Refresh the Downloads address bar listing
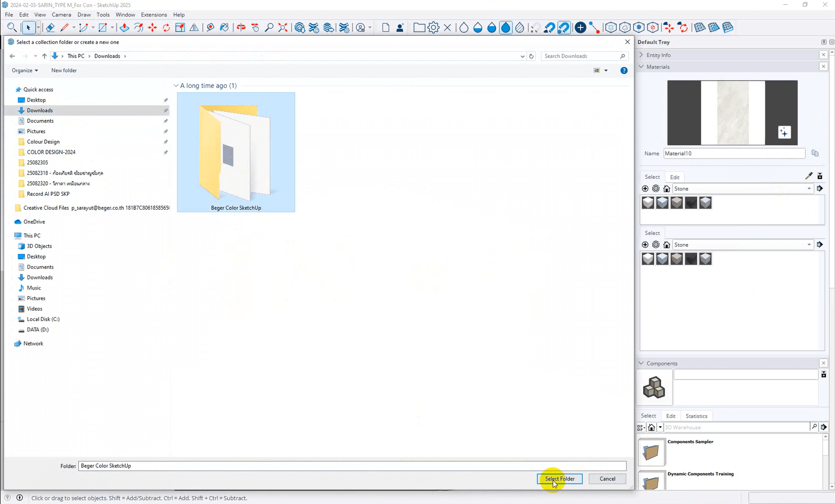 (531, 56)
